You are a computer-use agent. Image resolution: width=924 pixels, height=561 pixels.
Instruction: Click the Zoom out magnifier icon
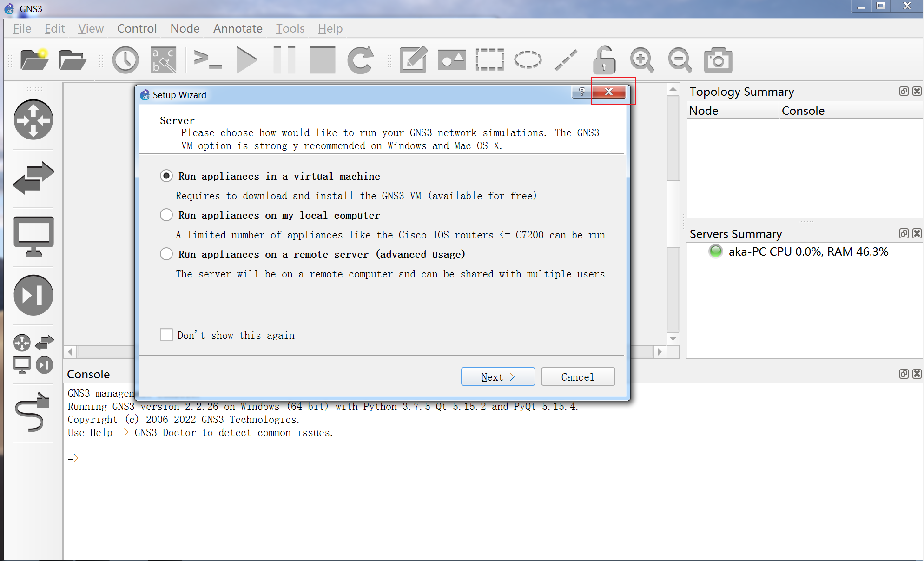point(680,60)
